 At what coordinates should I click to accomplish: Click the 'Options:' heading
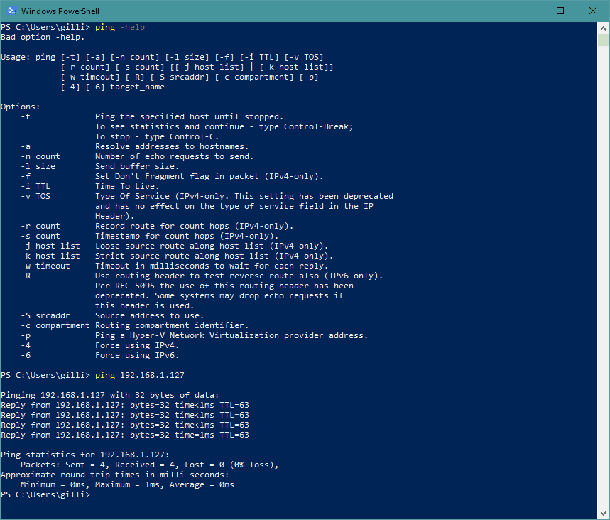[x=20, y=107]
